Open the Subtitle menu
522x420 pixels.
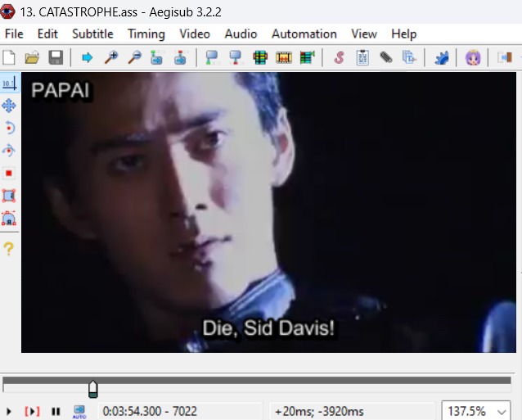coord(92,34)
